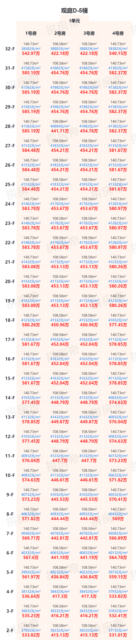The width and height of the screenshot is (136, 644).
Task: Click the 1号房 column header
Action: click(x=31, y=33)
